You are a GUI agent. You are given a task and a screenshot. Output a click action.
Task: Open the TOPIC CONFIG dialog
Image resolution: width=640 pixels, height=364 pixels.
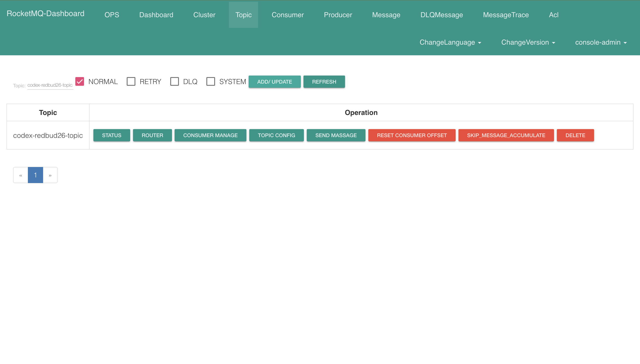tap(276, 135)
